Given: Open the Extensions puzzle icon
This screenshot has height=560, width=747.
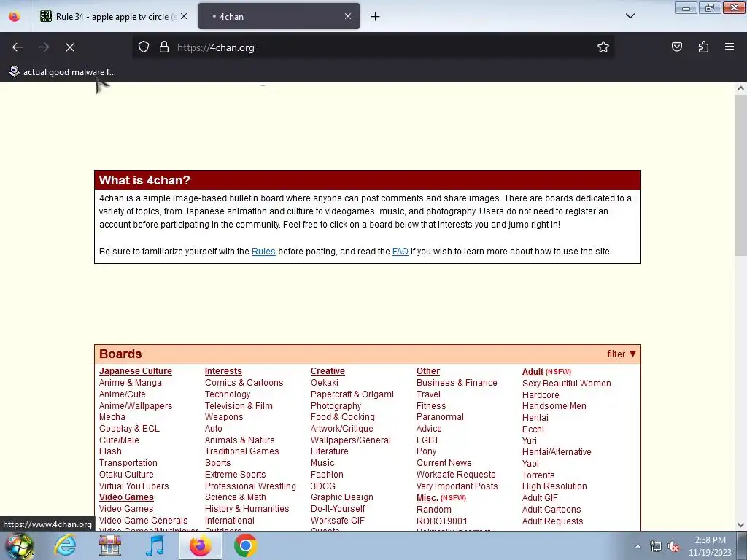Looking at the screenshot, I should 703,47.
